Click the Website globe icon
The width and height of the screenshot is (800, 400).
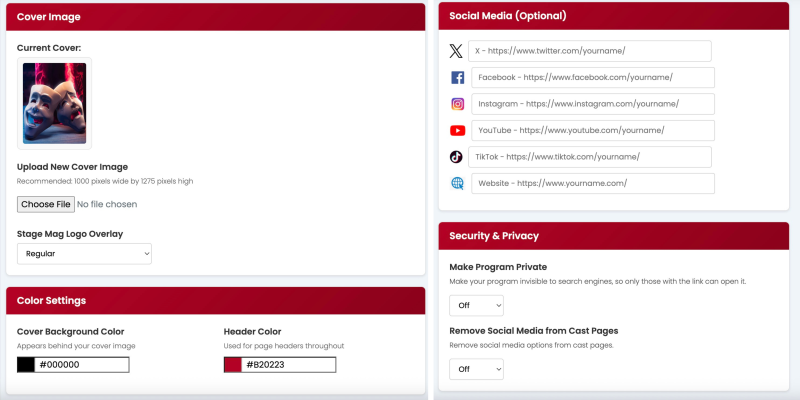coord(457,183)
